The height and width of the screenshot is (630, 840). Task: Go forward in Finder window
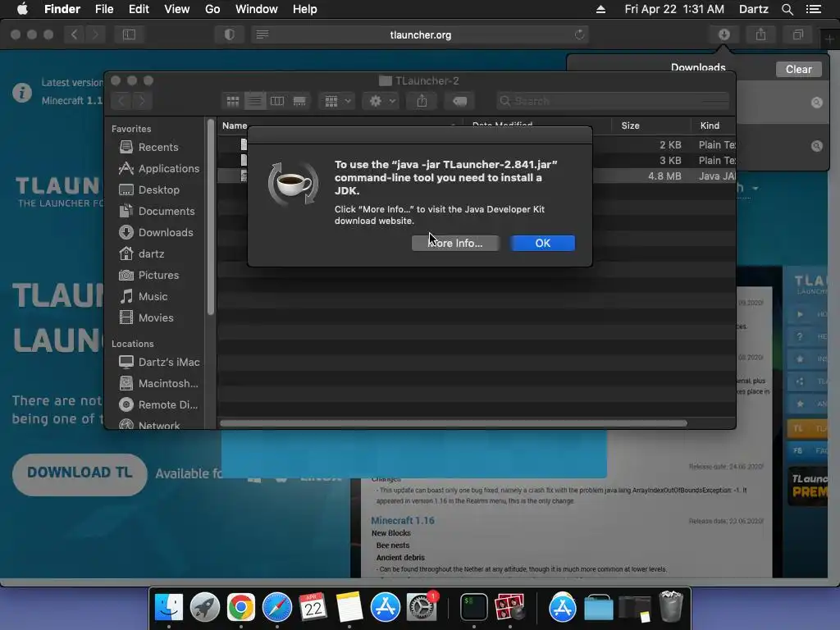[142, 101]
